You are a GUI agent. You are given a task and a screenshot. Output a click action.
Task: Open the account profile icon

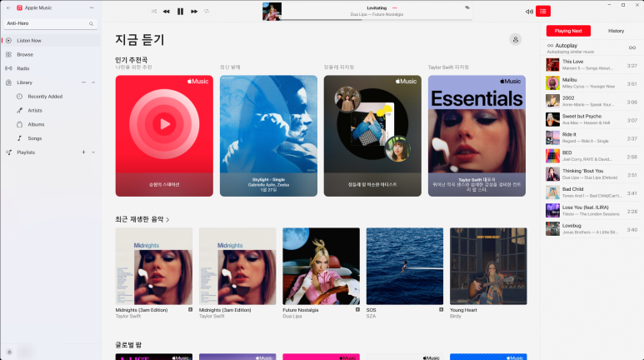516,39
